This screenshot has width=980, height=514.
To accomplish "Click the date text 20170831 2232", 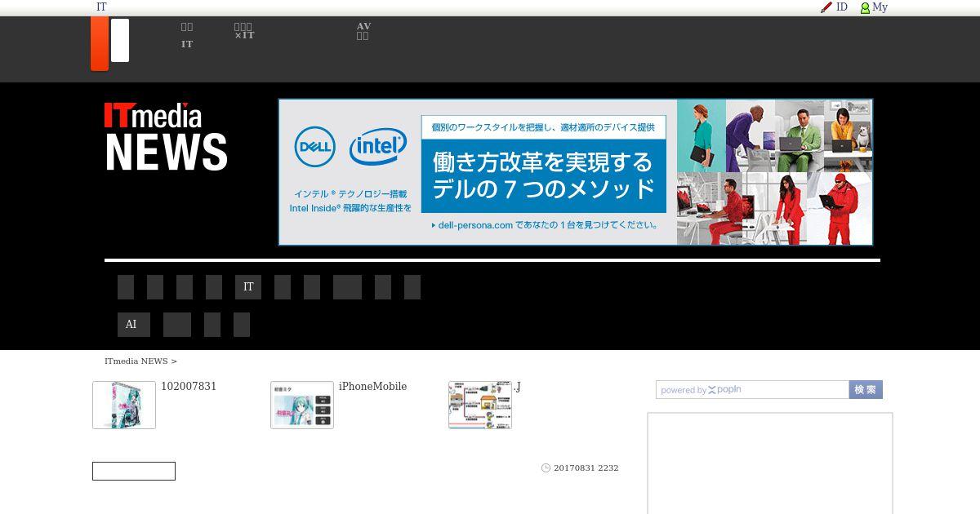I will pyautogui.click(x=586, y=468).
